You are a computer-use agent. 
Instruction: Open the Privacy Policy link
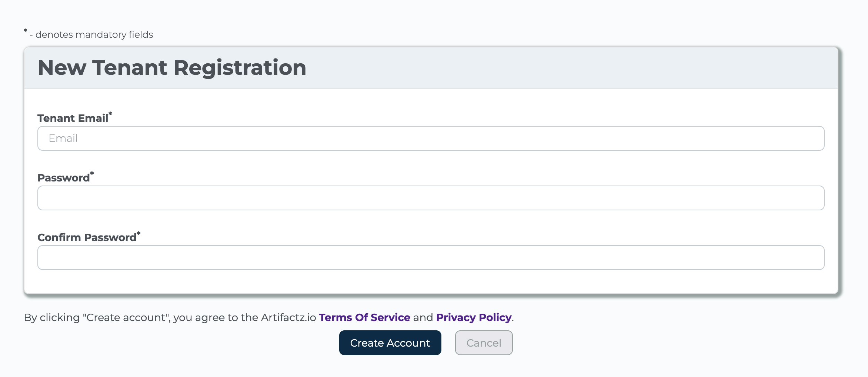point(474,317)
